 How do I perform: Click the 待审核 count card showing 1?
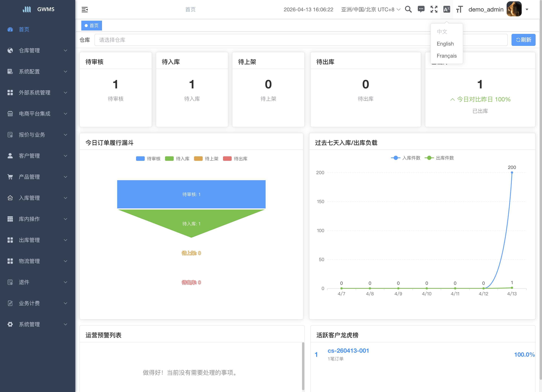[x=116, y=89]
